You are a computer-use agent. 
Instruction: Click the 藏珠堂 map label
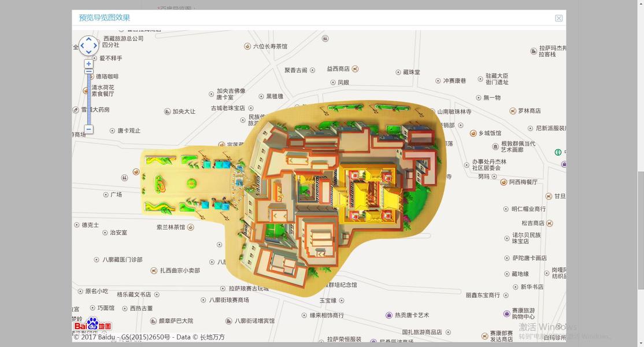pyautogui.click(x=412, y=72)
